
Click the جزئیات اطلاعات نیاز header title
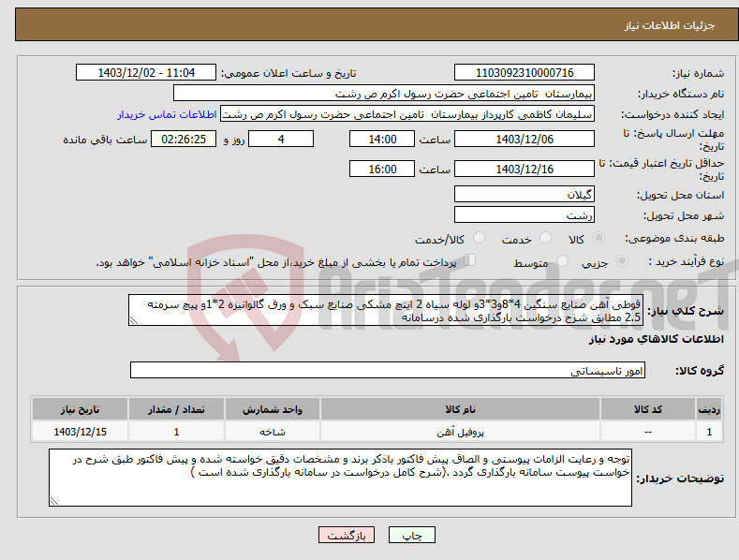(670, 25)
